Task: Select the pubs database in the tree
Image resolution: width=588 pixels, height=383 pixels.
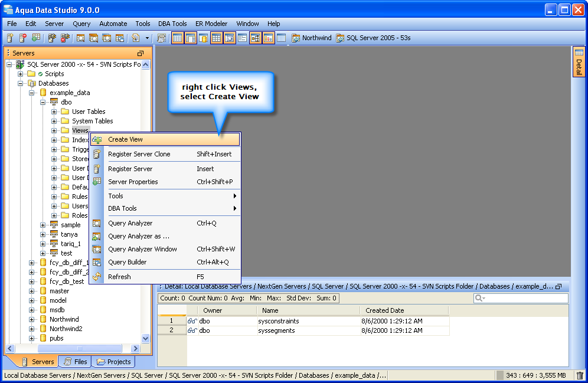Action: [57, 338]
